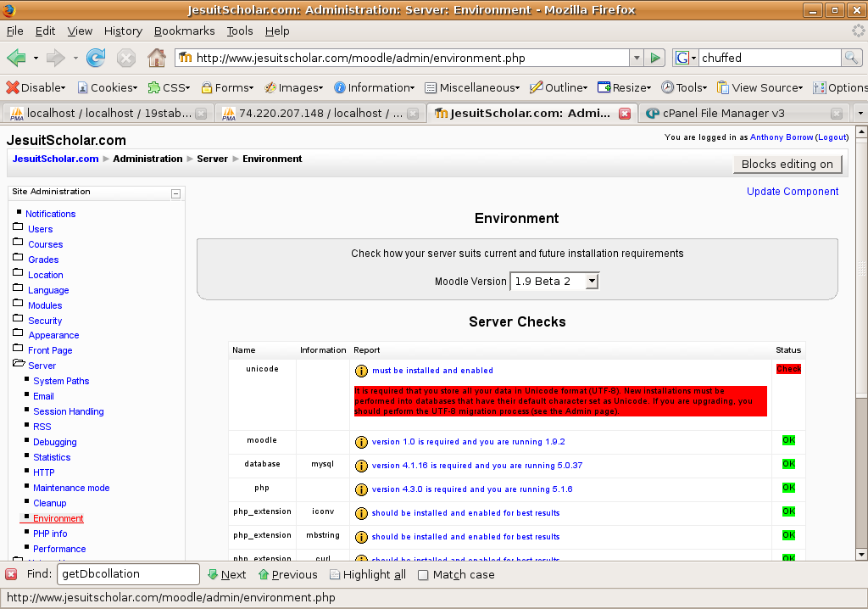Open the Miscellaneous toolbar menu

[x=472, y=87]
